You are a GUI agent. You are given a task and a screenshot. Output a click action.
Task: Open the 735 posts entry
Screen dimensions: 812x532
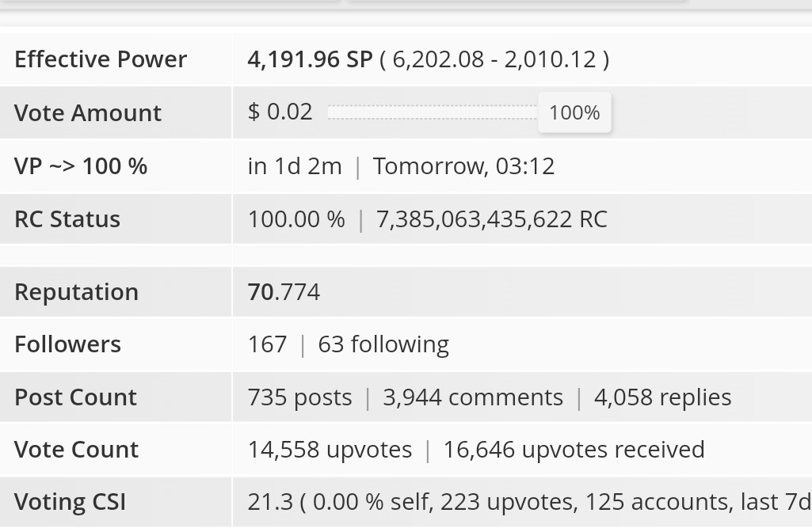(299, 397)
